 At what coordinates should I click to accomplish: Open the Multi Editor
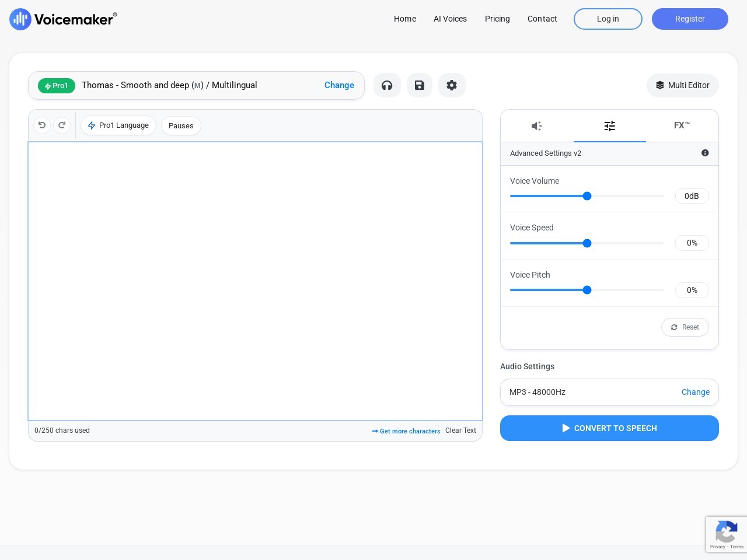click(683, 85)
